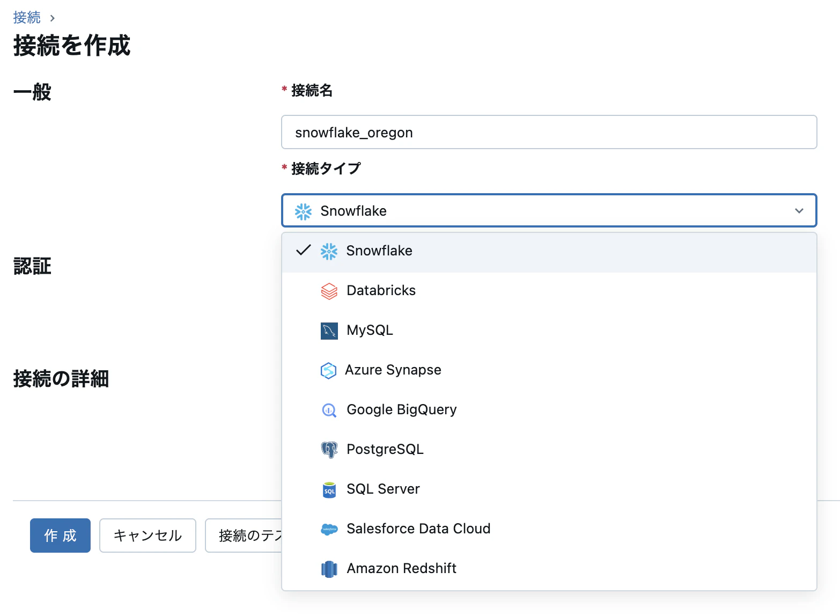The image size is (840, 616).
Task: Choose Databricks as connection type
Action: (549, 291)
